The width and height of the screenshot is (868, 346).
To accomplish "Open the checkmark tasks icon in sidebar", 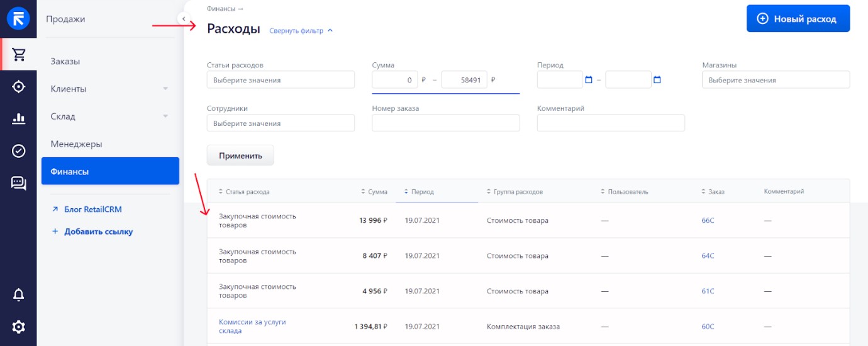I will pyautogui.click(x=19, y=151).
